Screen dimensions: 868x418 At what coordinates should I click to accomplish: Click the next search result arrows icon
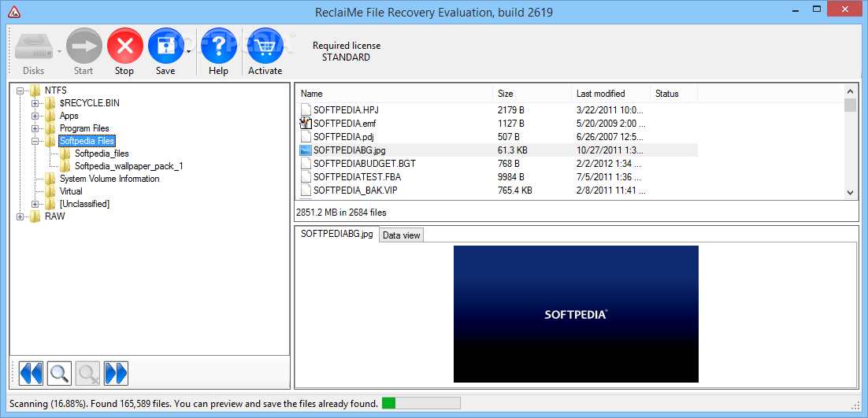coord(116,373)
